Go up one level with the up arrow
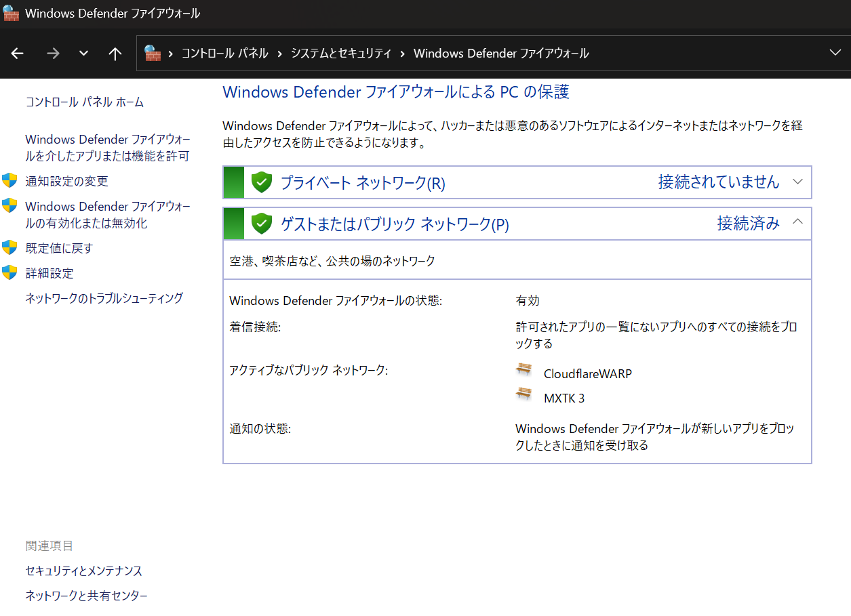Viewport: 851px width, 616px height. 115,54
